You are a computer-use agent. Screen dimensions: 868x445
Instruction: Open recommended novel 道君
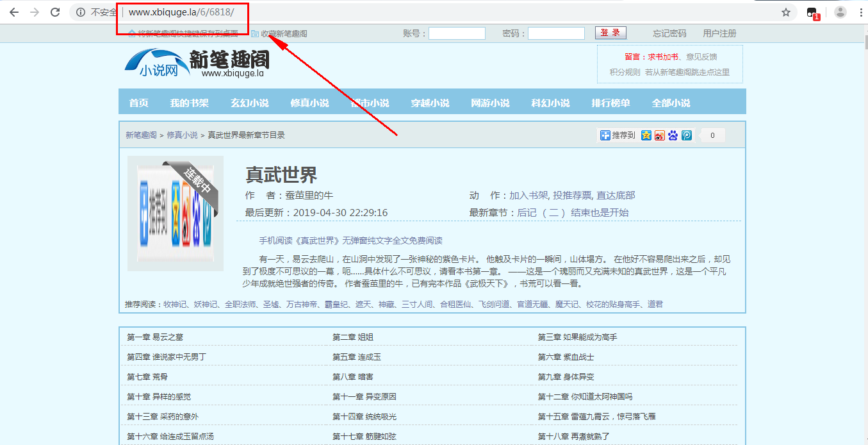(x=655, y=304)
